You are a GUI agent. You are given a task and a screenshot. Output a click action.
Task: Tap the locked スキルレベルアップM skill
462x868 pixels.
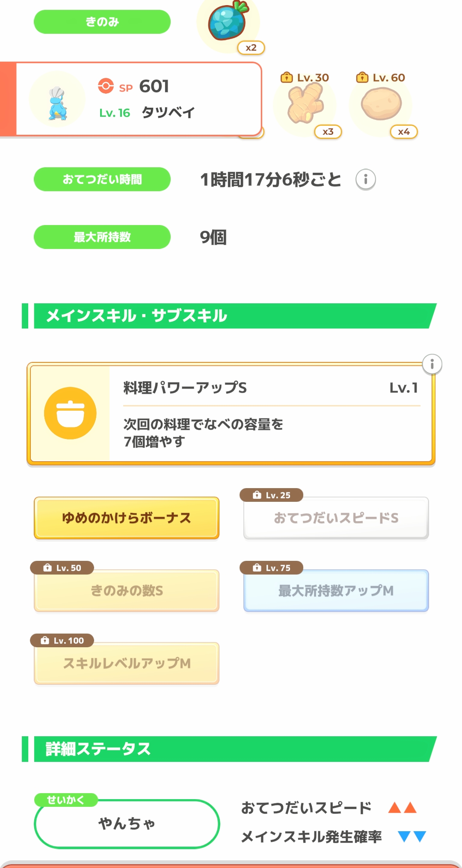(127, 664)
